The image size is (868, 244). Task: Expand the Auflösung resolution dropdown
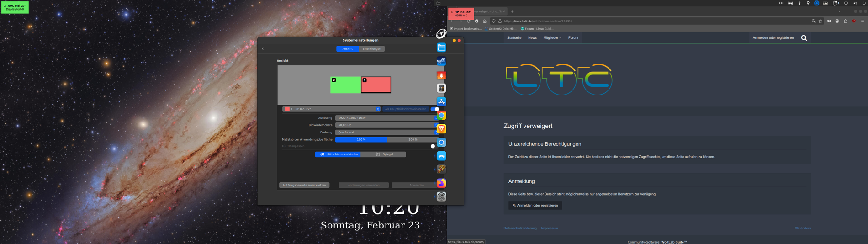pyautogui.click(x=386, y=118)
